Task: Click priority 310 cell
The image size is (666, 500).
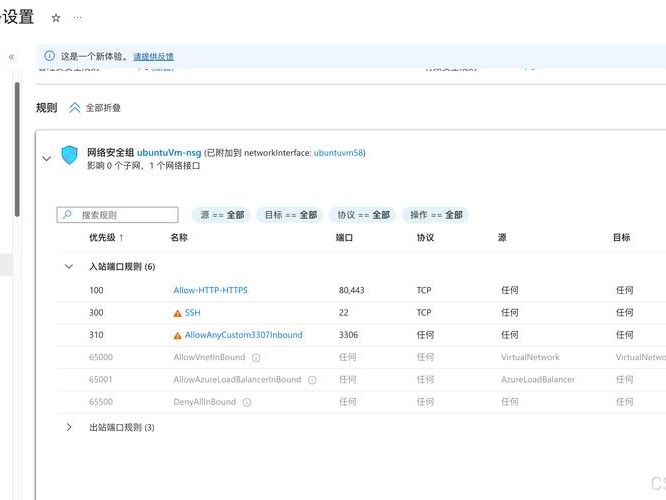Action: (x=96, y=335)
